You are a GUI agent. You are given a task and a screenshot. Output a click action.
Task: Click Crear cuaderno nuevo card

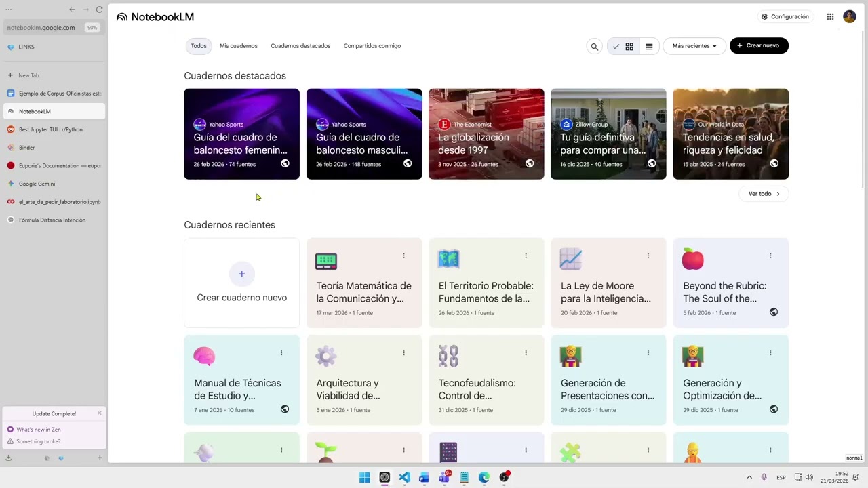[241, 283]
